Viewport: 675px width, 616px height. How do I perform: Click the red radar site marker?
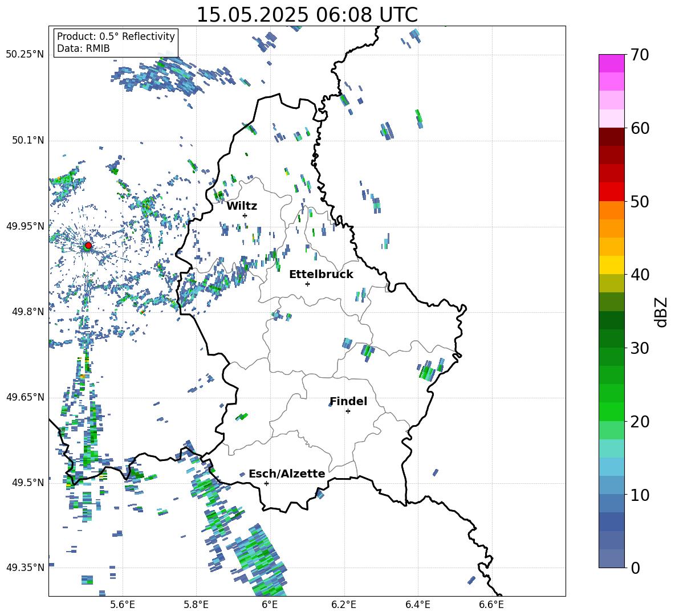pos(88,246)
